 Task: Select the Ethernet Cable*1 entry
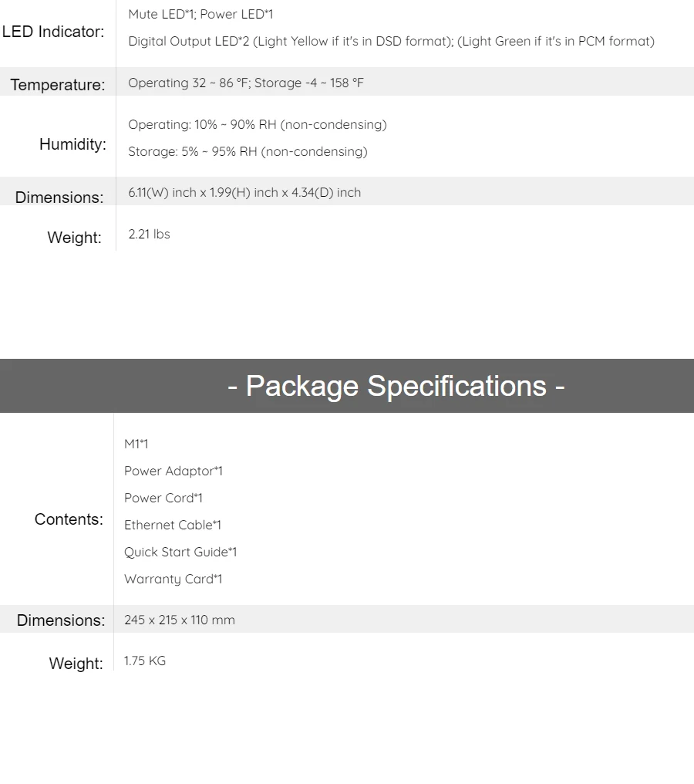(x=173, y=525)
